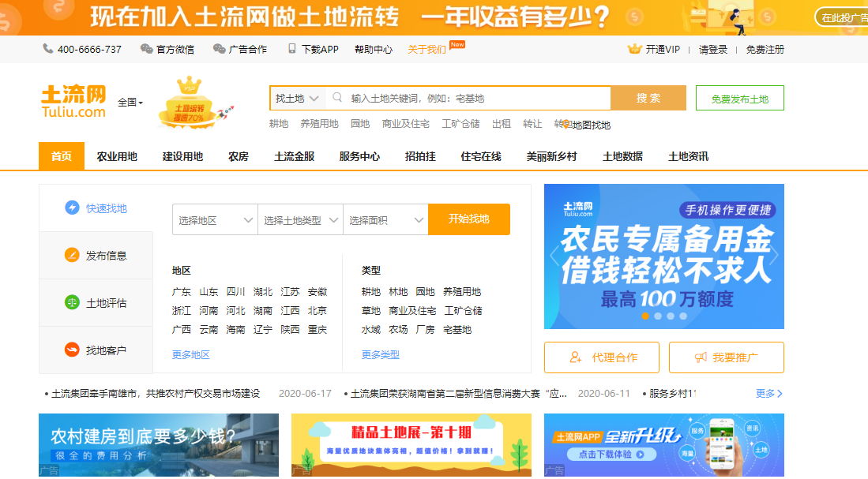Click the 更多地区 link
Screen dimensions: 868x479
(191, 354)
